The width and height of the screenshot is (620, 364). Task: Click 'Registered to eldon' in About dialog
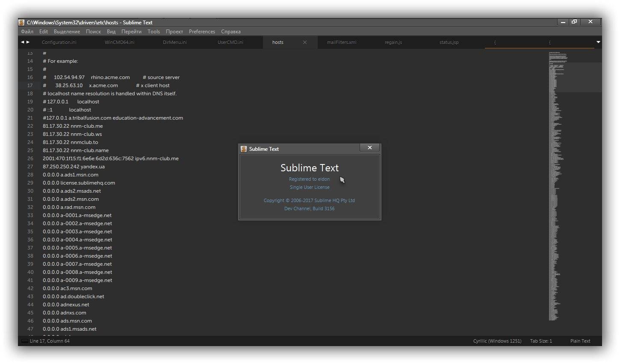pos(309,179)
